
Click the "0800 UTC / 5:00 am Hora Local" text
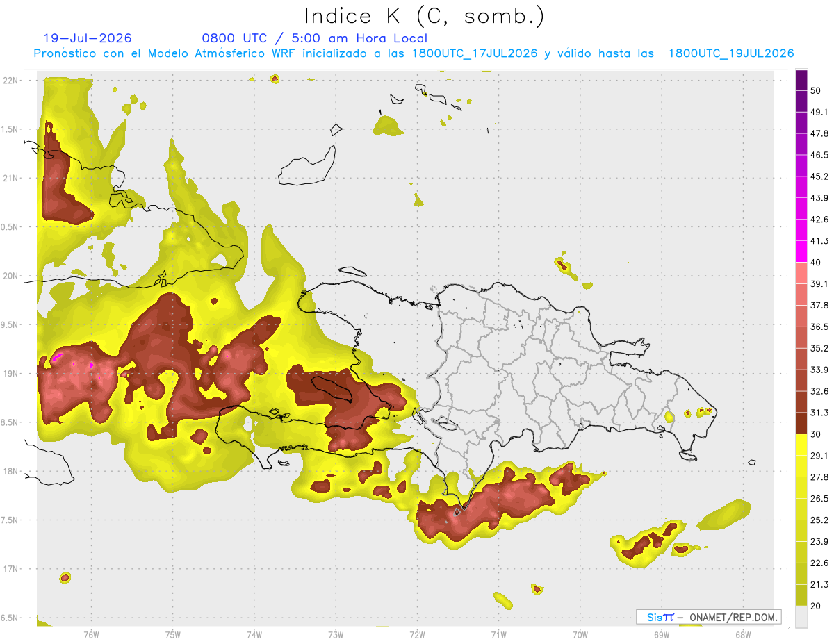coord(314,38)
